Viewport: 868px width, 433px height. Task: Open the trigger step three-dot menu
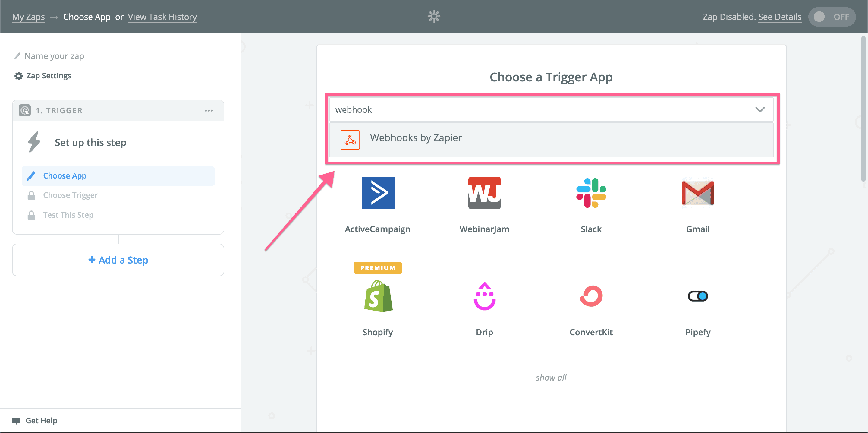(x=209, y=111)
